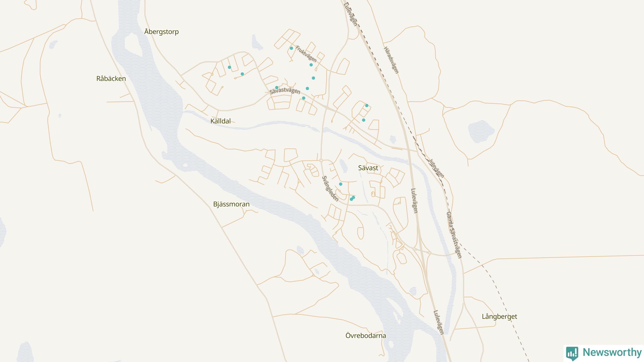The height and width of the screenshot is (362, 644).
Task: Select the Häradsvägen road label
Action: tap(391, 60)
